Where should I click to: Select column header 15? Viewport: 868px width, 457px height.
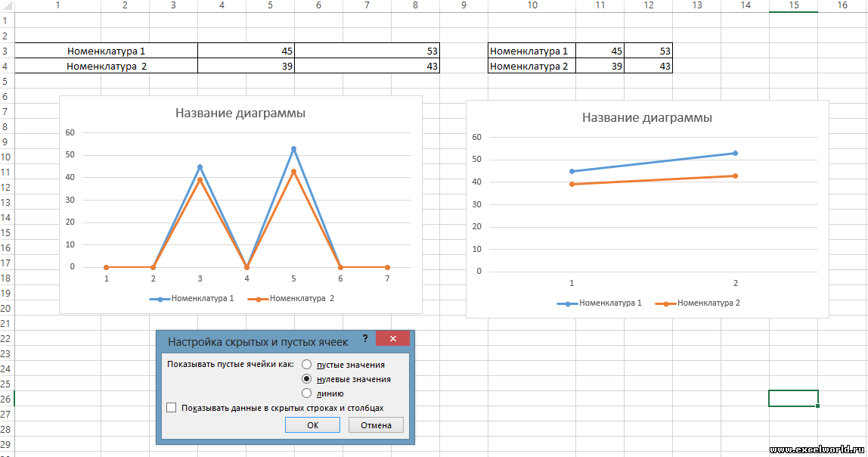pos(794,5)
